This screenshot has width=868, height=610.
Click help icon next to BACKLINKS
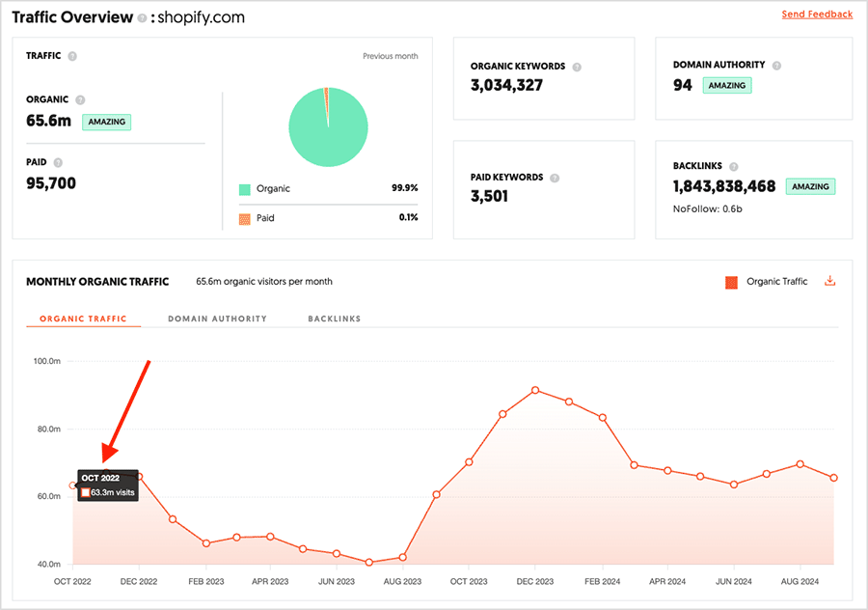pos(734,166)
